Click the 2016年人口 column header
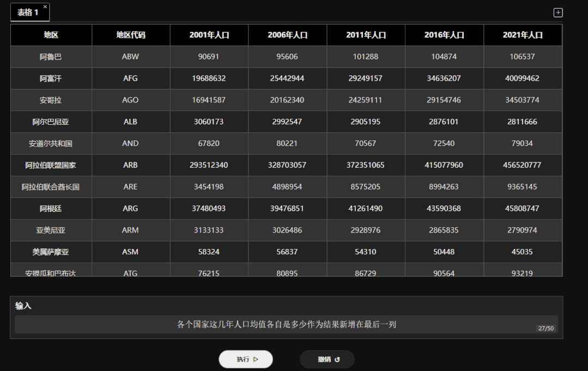 click(x=444, y=35)
